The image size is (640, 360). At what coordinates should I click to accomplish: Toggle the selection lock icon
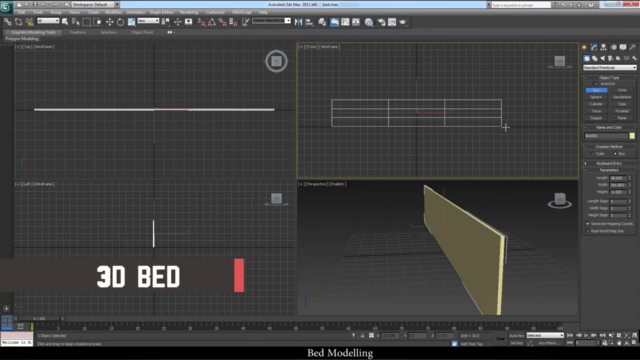coord(362,336)
